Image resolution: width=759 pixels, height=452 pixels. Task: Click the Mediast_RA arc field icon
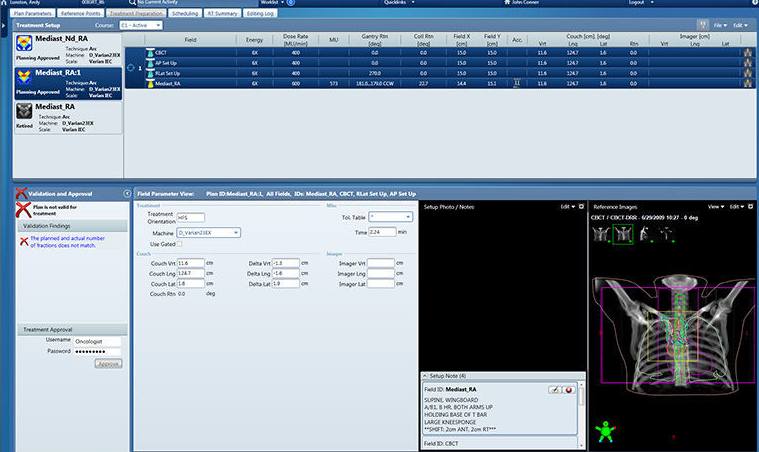click(x=150, y=84)
